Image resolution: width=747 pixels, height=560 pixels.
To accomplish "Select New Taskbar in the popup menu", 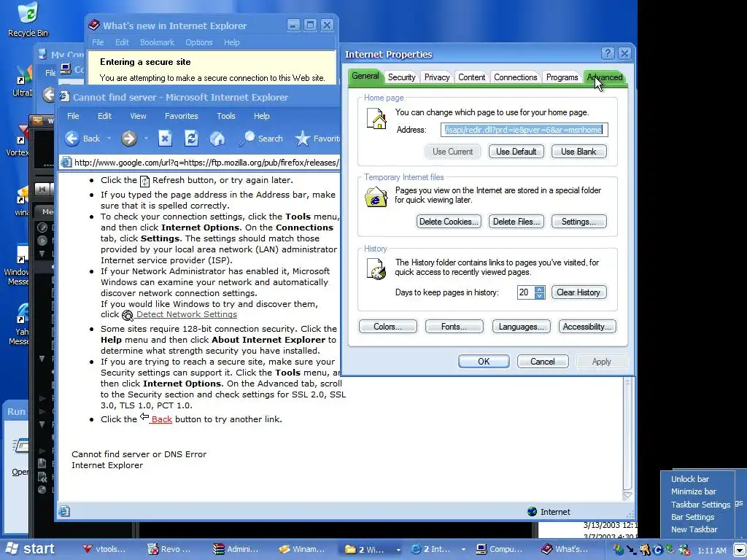I will pos(694,529).
